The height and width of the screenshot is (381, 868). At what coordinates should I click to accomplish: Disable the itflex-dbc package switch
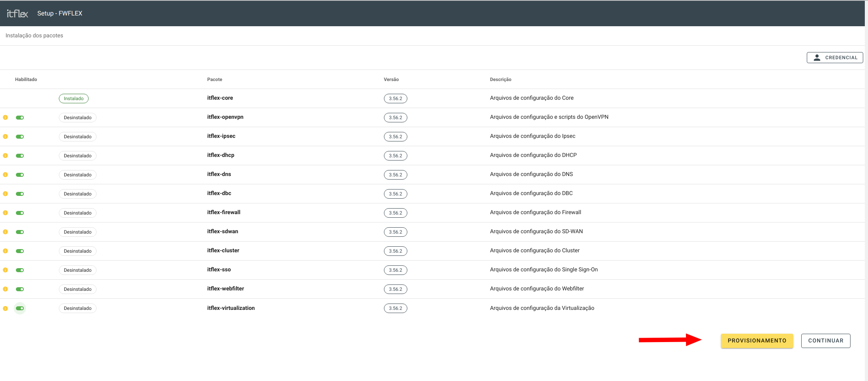pos(20,194)
